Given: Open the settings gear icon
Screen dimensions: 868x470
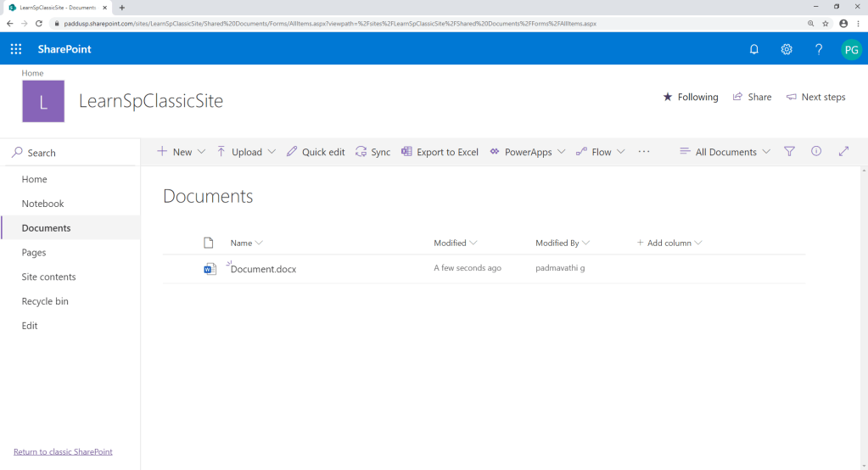Looking at the screenshot, I should tap(787, 49).
